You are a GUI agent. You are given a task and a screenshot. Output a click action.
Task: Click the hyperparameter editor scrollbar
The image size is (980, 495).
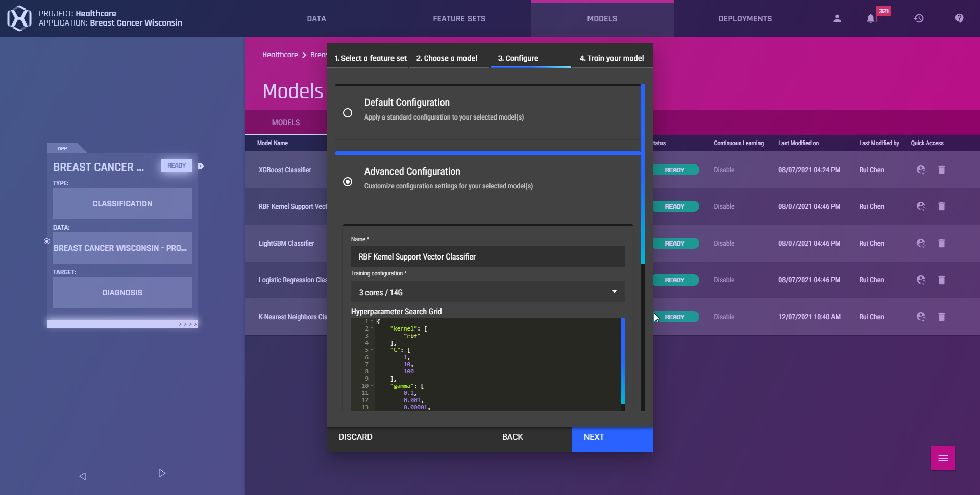[623, 360]
